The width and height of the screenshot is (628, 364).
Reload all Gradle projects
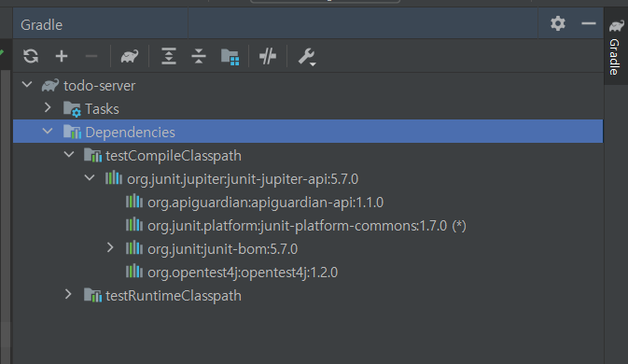(x=31, y=56)
